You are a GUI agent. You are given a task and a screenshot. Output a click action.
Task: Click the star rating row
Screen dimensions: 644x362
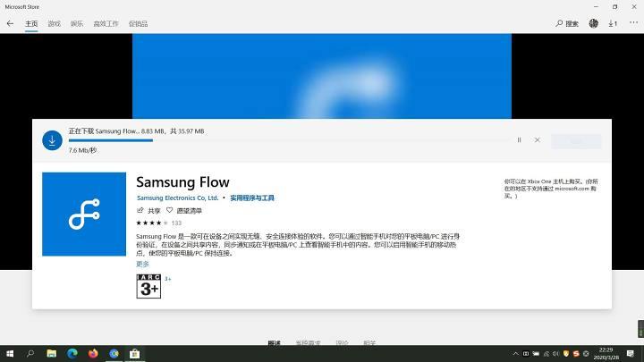(x=158, y=223)
